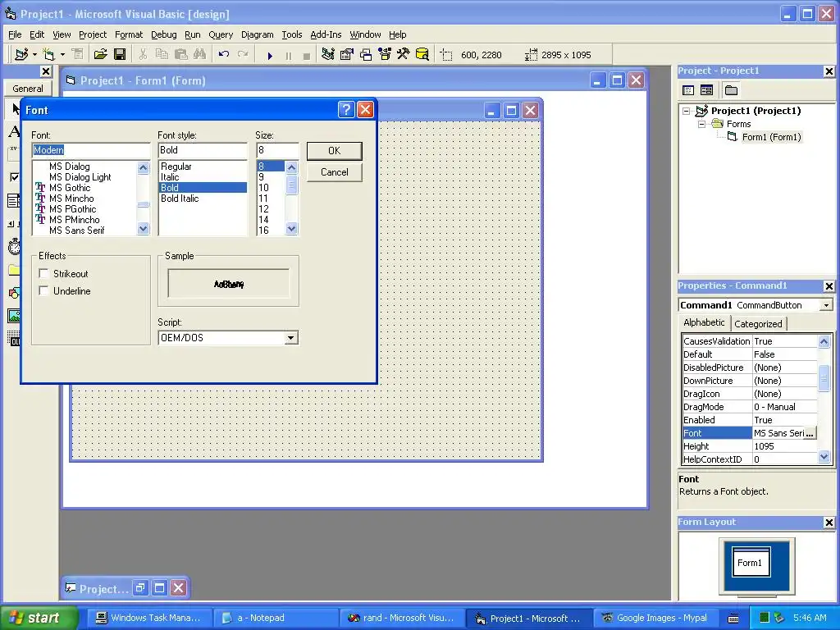The width and height of the screenshot is (840, 630).
Task: Click the Redo arrow icon
Action: pos(243,54)
